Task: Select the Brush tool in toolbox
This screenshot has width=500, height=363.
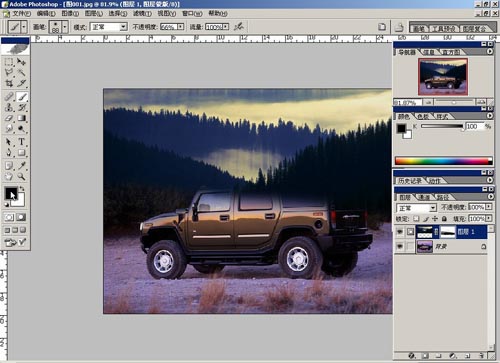Action: pyautogui.click(x=22, y=97)
